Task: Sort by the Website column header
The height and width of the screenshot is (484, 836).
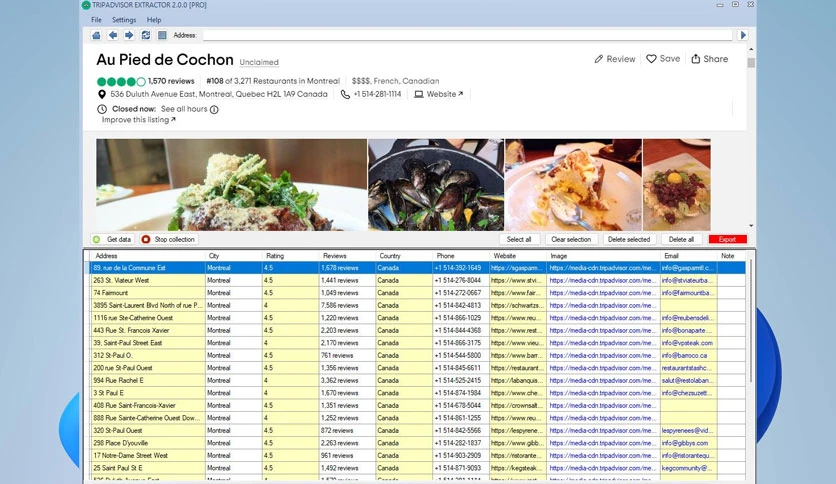Action: coord(518,256)
